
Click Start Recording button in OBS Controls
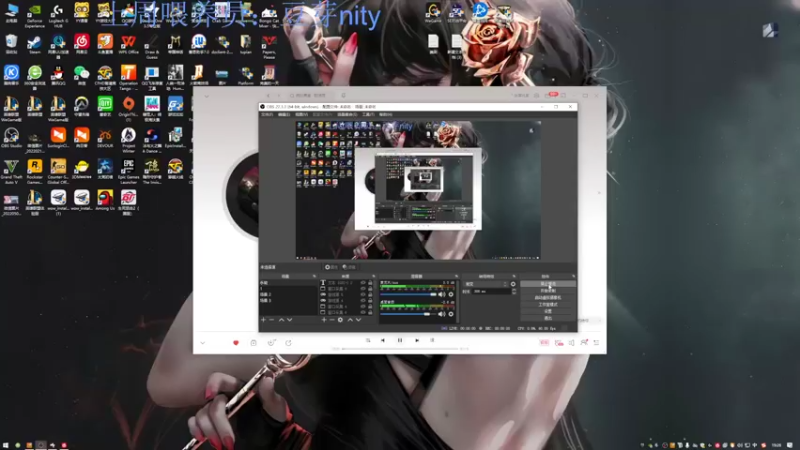[548, 291]
